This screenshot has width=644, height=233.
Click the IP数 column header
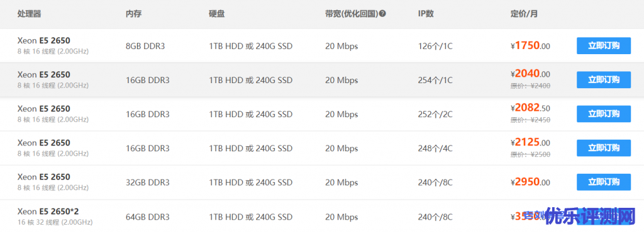pyautogui.click(x=426, y=14)
